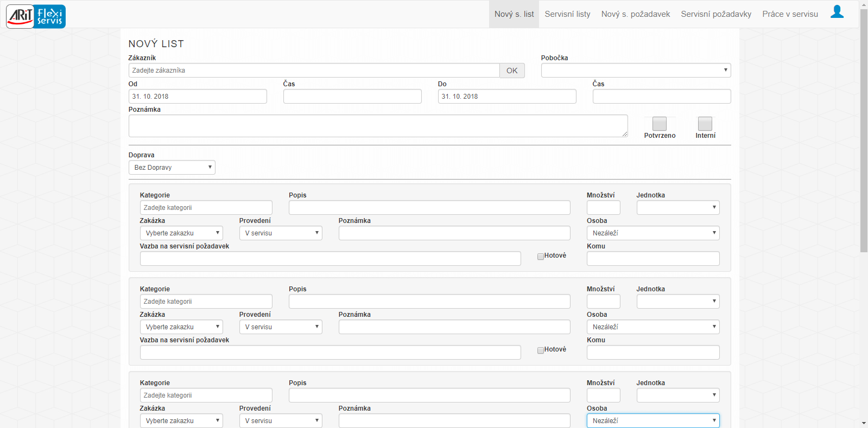Go to Práce v servisu
868x428 pixels.
(789, 14)
